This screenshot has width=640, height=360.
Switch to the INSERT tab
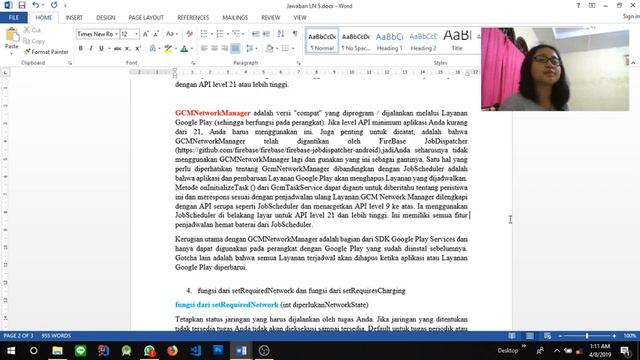[74, 18]
